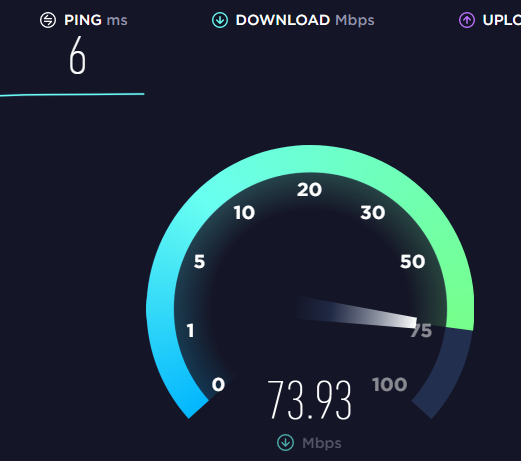
Task: Click the small download icon beside bottom Mbps
Action: (285, 443)
